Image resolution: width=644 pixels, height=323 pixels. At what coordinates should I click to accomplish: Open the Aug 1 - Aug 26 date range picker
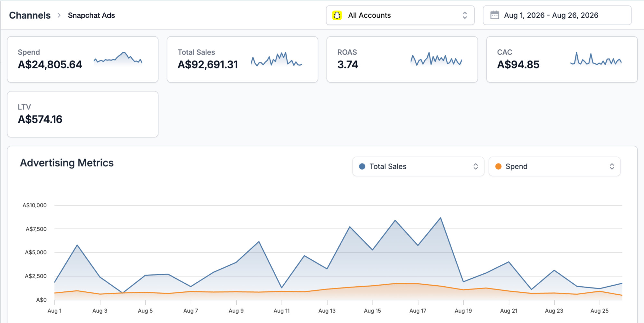click(557, 15)
